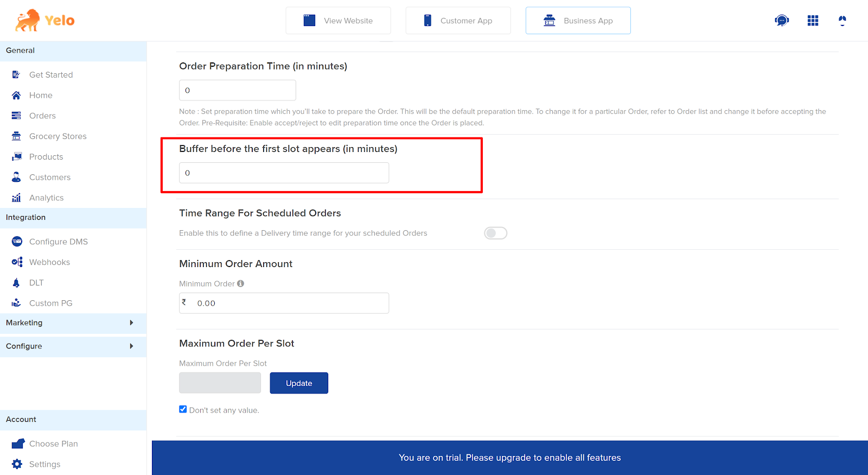Click the Analytics chart icon
This screenshot has height=475, width=868.
click(17, 198)
